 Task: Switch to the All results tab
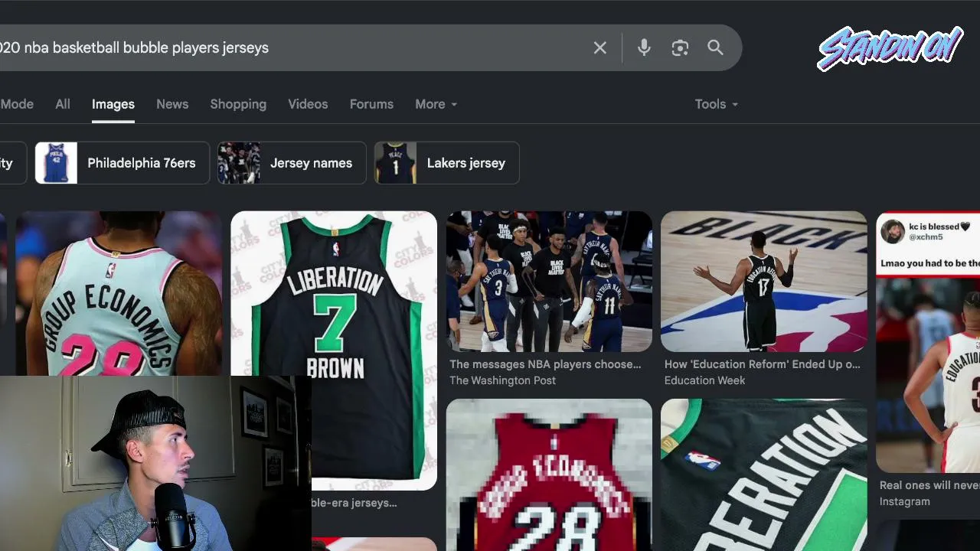[x=63, y=104]
